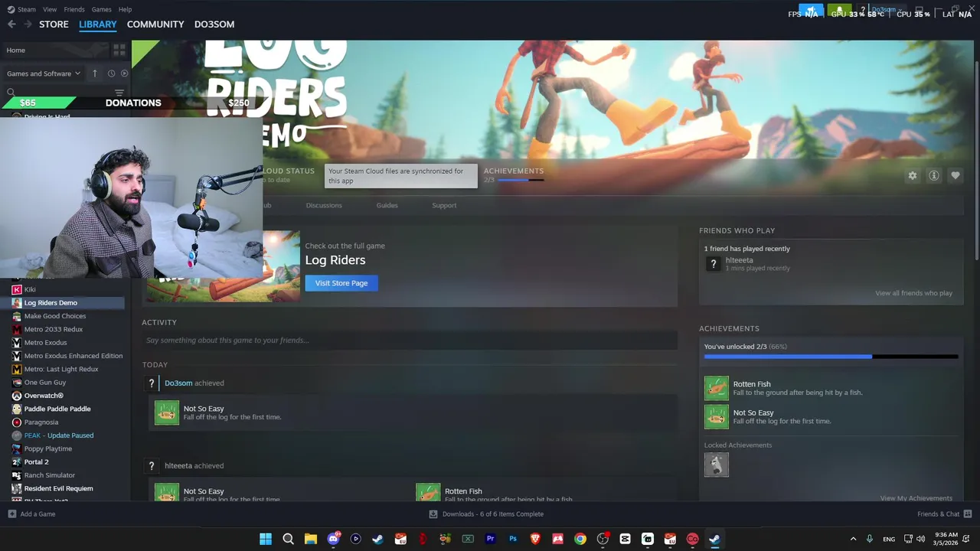Expand the Games and Software dropdown
The image size is (980, 551).
tap(44, 73)
